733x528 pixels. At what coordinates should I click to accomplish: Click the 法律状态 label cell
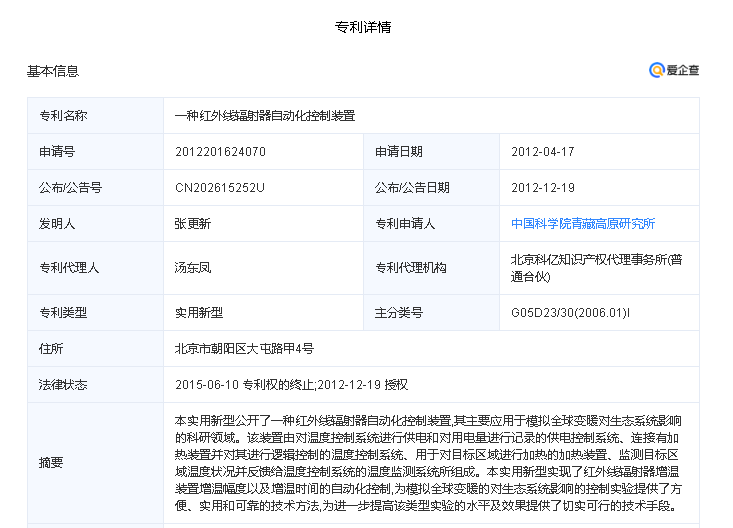(63, 384)
